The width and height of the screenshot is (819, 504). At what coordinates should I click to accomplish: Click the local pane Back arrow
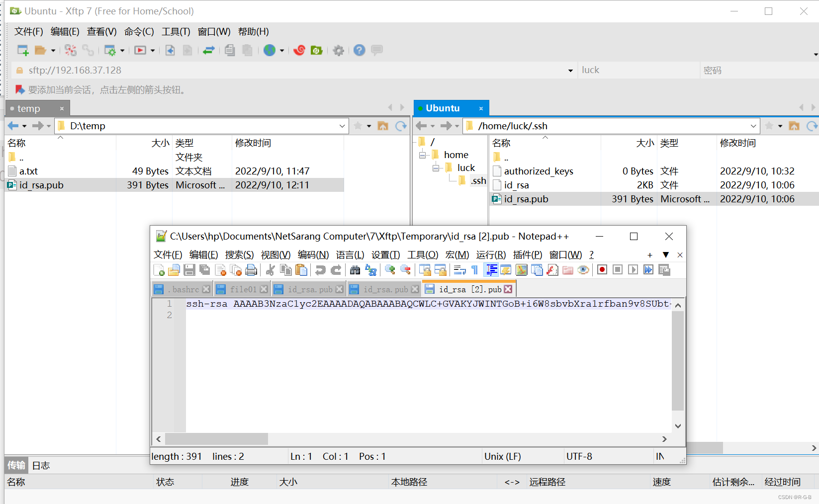(13, 126)
